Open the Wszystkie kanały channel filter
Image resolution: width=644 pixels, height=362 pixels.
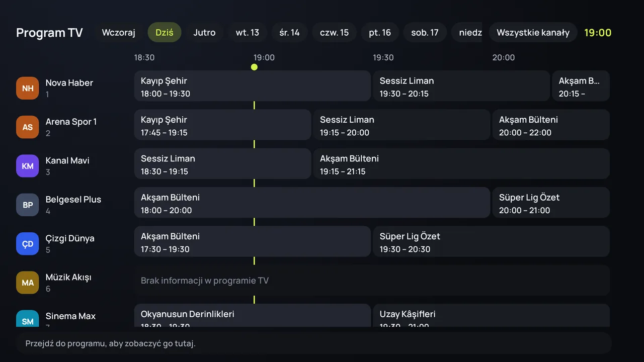(x=533, y=33)
